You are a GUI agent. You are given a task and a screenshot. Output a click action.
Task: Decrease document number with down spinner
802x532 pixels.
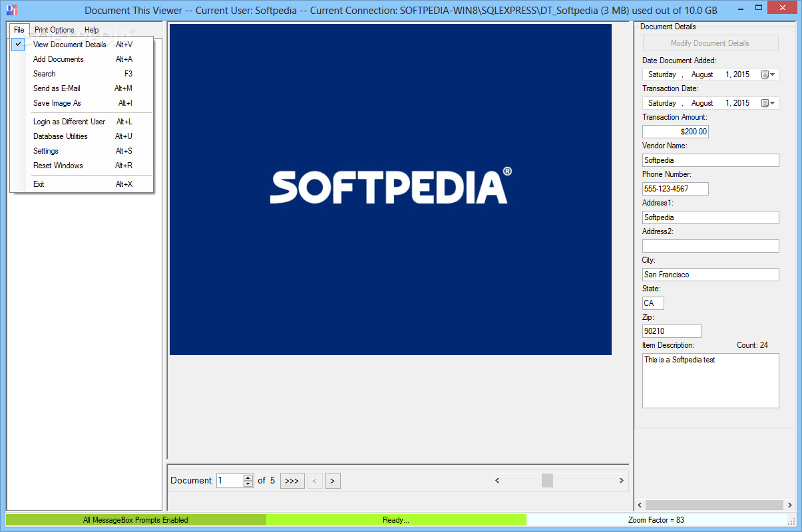[x=248, y=484]
